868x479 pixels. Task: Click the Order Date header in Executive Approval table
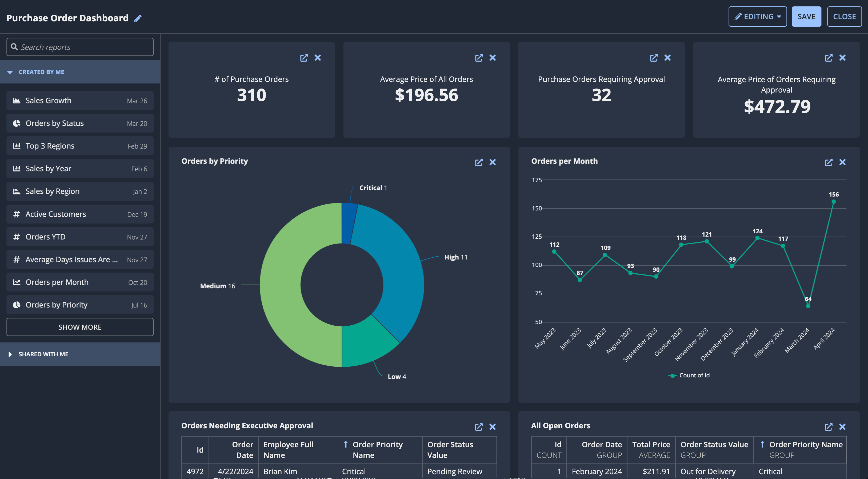pyautogui.click(x=234, y=450)
